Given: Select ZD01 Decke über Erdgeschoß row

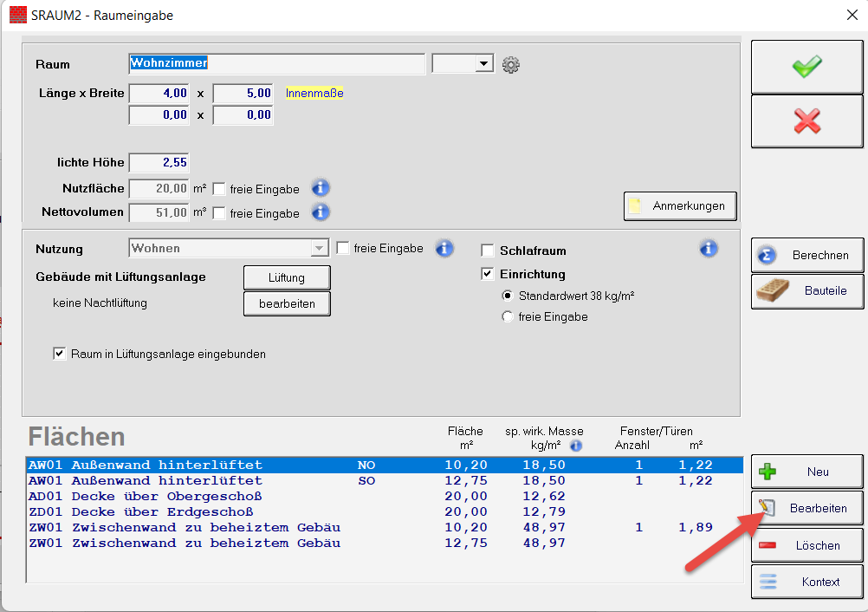Looking at the screenshot, I should point(385,511).
